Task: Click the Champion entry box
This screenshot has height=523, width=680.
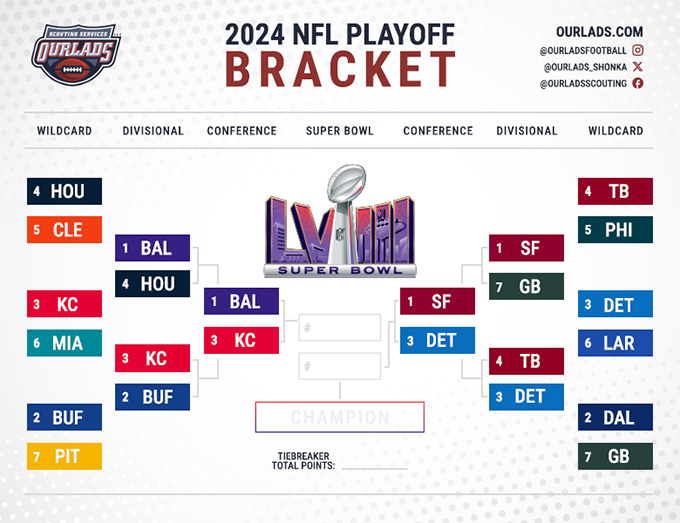Action: coord(340,417)
